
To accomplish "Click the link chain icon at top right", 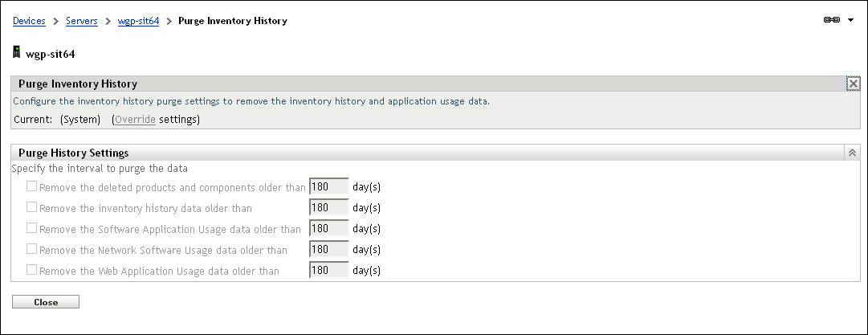I will coord(831,20).
